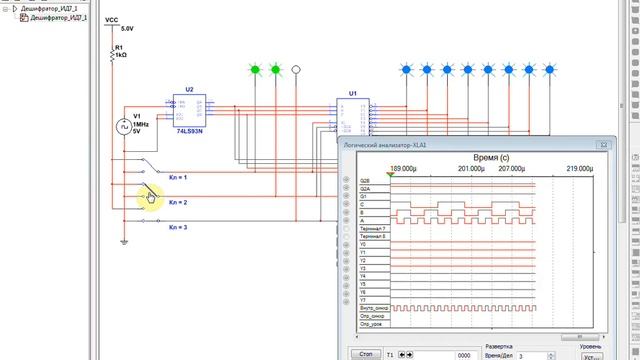Click the rightmost blue output probe

tap(549, 70)
